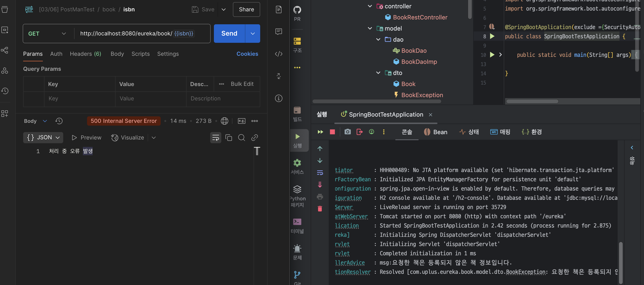Take a thread dump with camera icon
The height and width of the screenshot is (285, 644).
[347, 132]
